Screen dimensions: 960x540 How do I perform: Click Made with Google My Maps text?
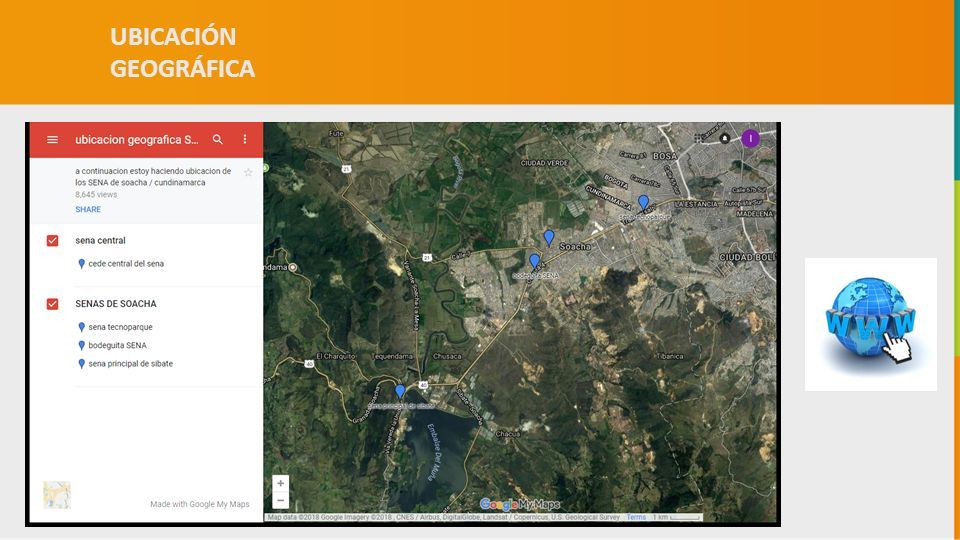point(200,504)
